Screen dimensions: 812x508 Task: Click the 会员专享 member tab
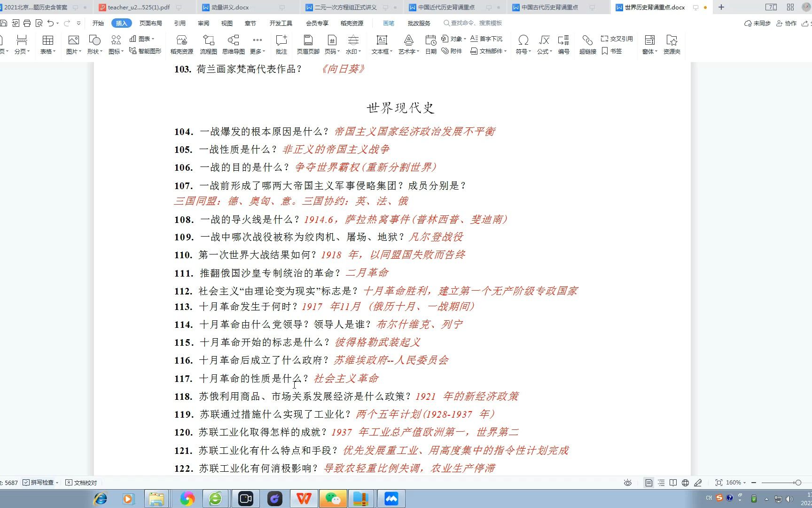[x=317, y=23]
